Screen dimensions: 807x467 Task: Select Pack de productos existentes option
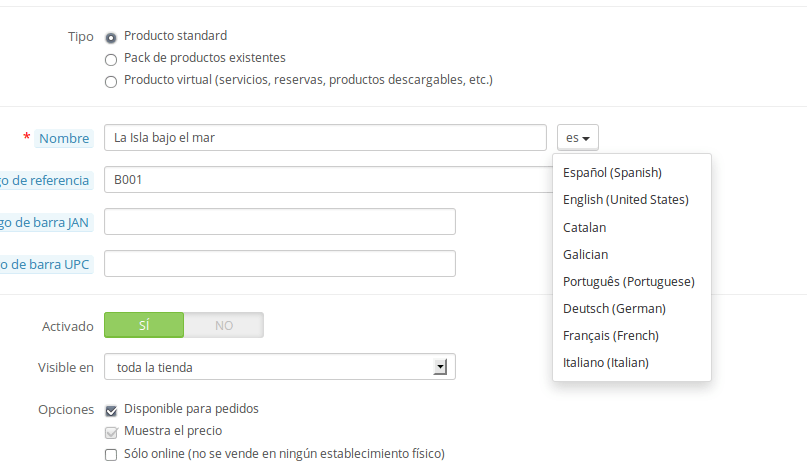pos(111,60)
